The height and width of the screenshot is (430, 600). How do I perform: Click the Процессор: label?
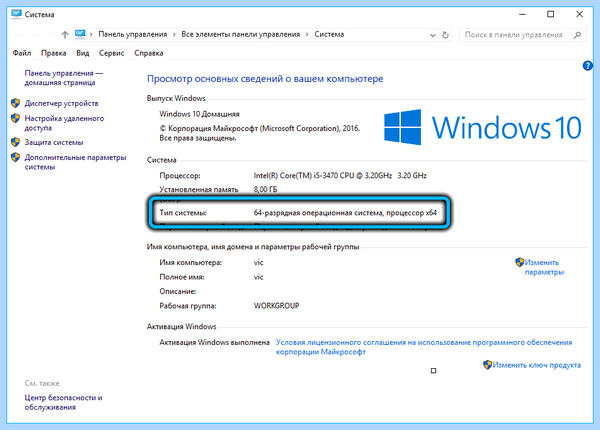click(x=180, y=176)
